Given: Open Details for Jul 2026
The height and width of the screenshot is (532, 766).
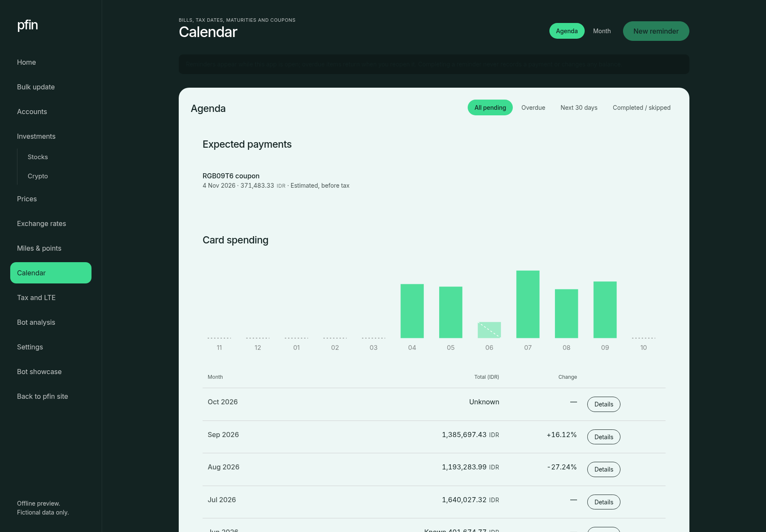Looking at the screenshot, I should click(604, 502).
